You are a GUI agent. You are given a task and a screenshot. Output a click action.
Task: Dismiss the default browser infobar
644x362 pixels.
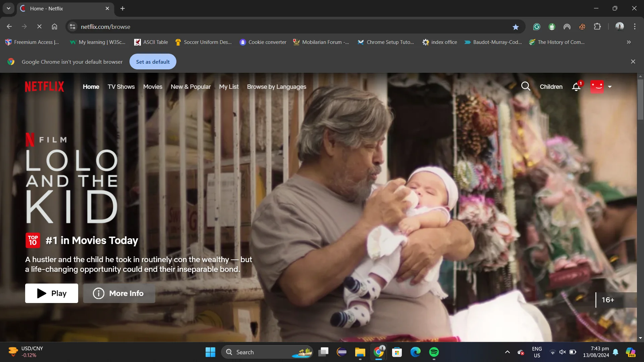[633, 62]
